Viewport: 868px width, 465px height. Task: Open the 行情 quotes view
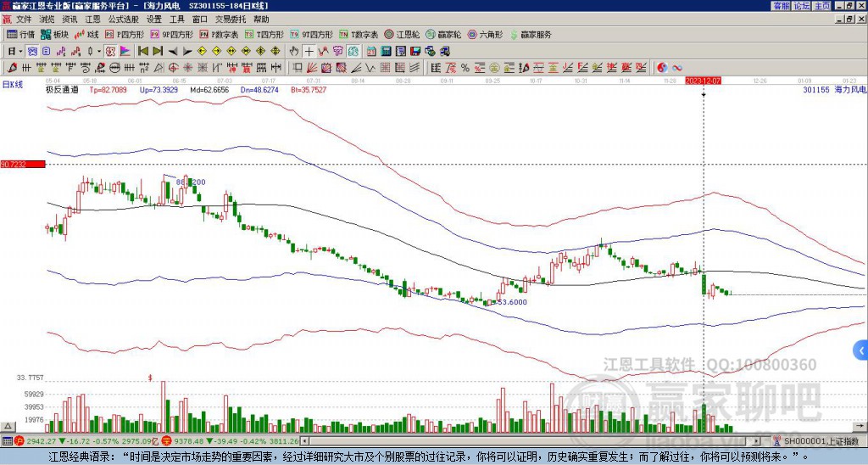click(21, 34)
